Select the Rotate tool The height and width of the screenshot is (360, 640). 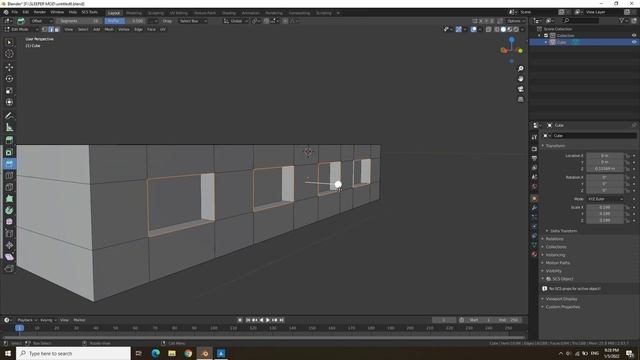point(9,79)
